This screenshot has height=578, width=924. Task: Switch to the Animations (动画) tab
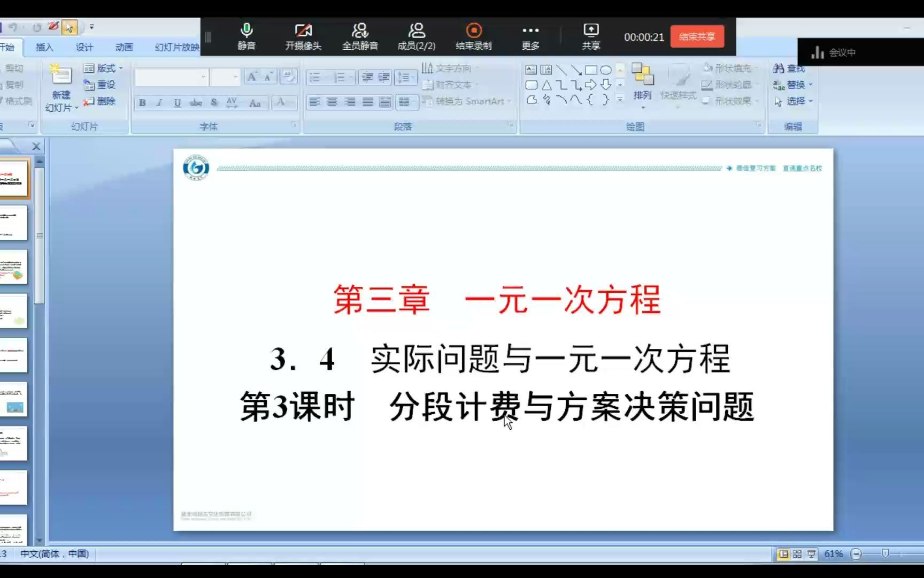[x=124, y=47]
